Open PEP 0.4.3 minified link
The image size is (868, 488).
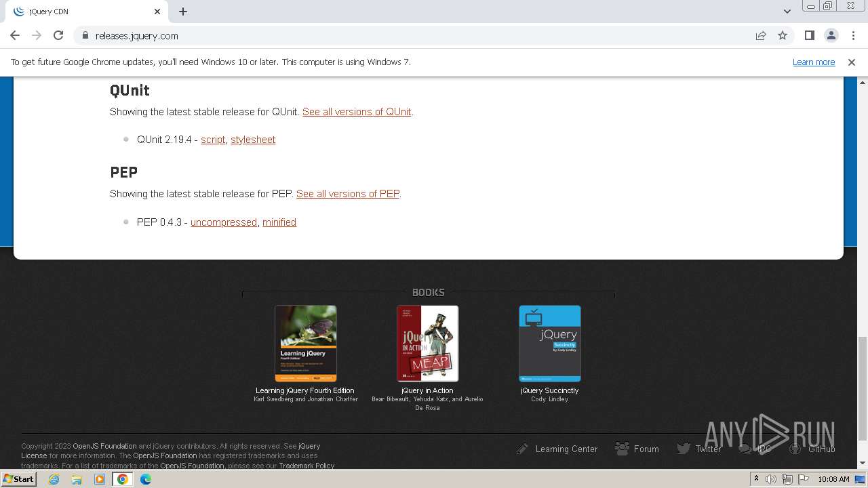click(x=279, y=222)
